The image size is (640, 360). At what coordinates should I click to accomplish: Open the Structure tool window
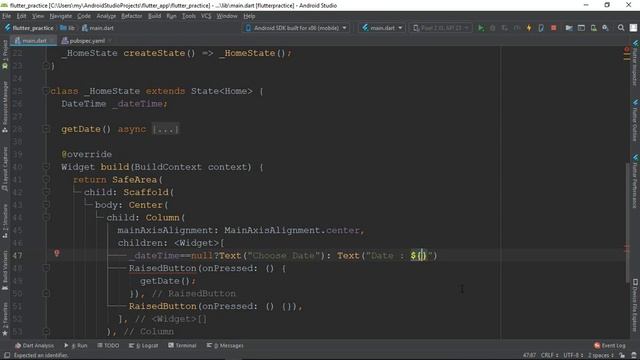tap(5, 221)
